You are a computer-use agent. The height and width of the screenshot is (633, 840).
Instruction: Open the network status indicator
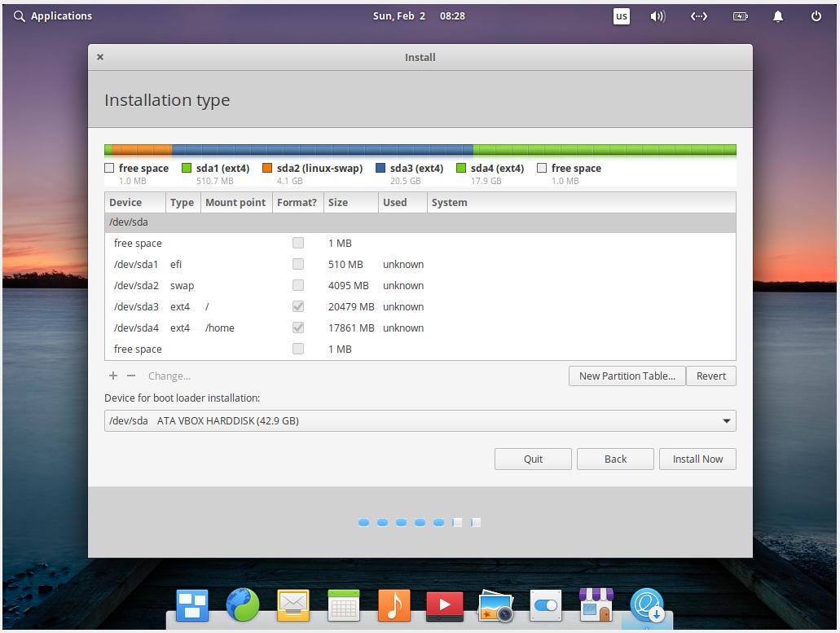tap(698, 15)
